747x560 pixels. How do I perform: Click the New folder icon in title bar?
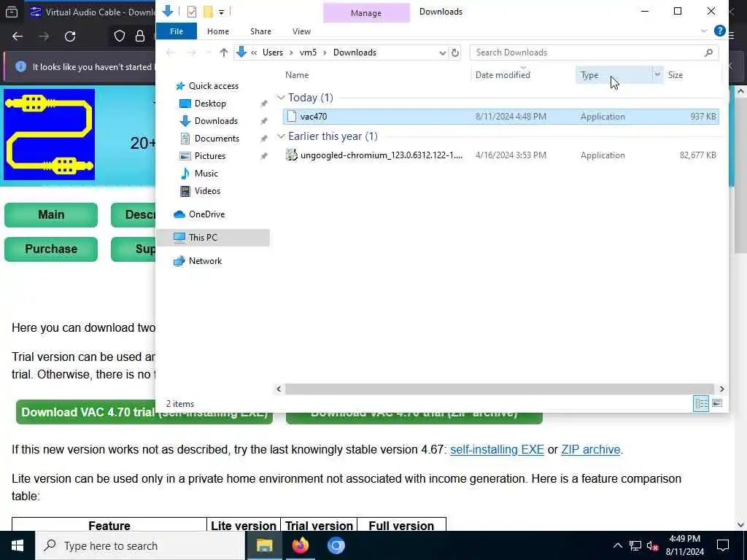pos(208,12)
